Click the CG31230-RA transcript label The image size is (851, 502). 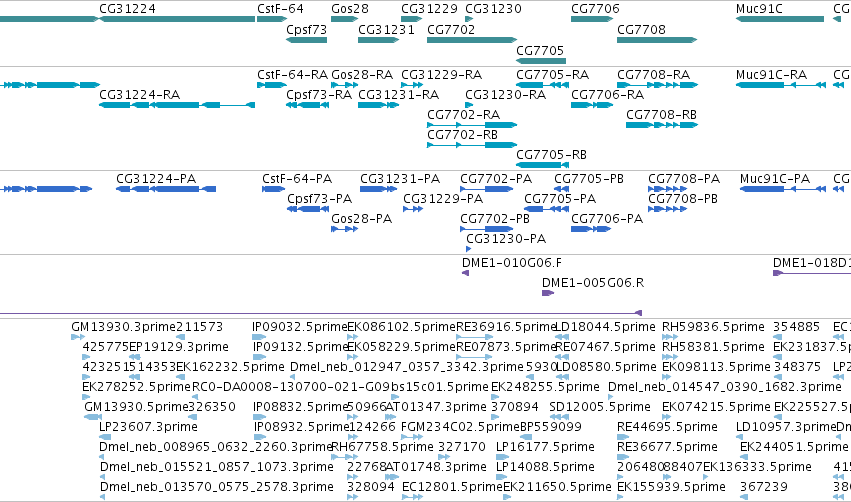[505, 94]
